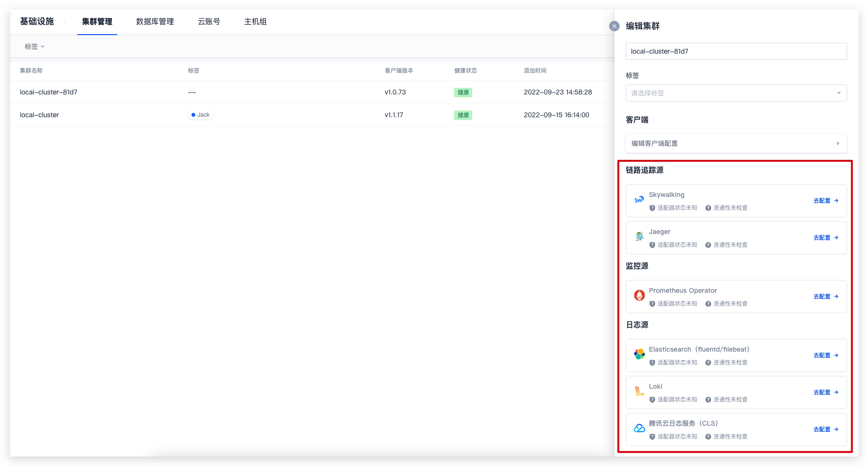Screen dimensions: 868x466
Task: Click the Loki 连通性未检查 question icon
Action: (708, 400)
